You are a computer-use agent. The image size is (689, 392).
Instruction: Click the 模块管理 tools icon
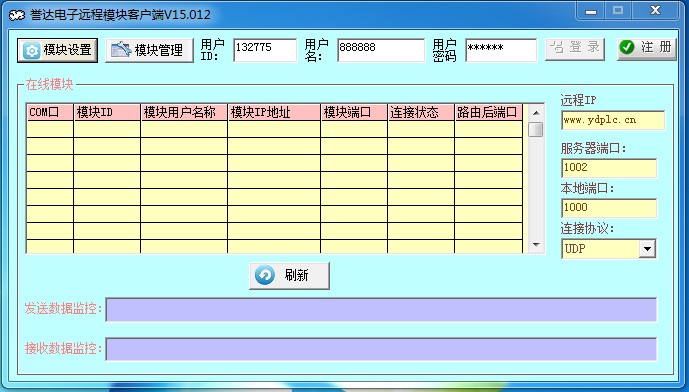(x=121, y=50)
